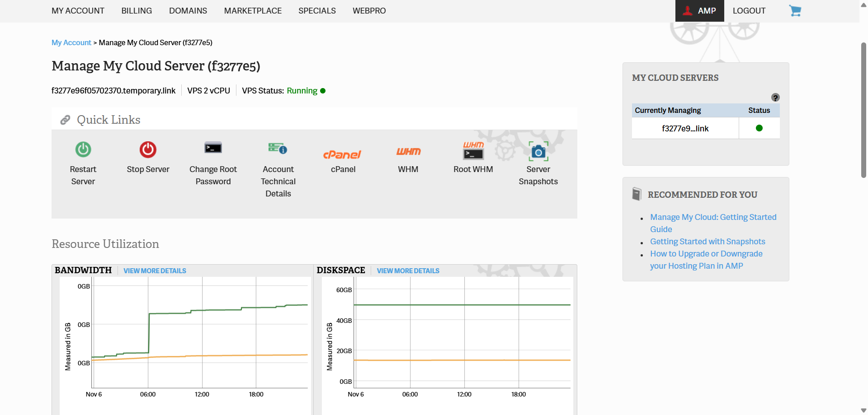
Task: Click the Stop Server label
Action: [148, 169]
